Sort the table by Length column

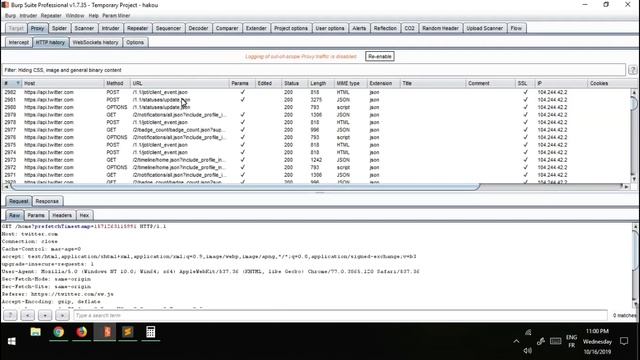click(x=320, y=83)
